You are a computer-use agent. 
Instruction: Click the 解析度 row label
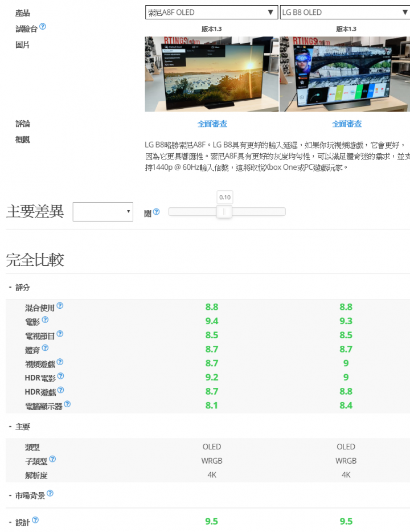pyautogui.click(x=36, y=476)
